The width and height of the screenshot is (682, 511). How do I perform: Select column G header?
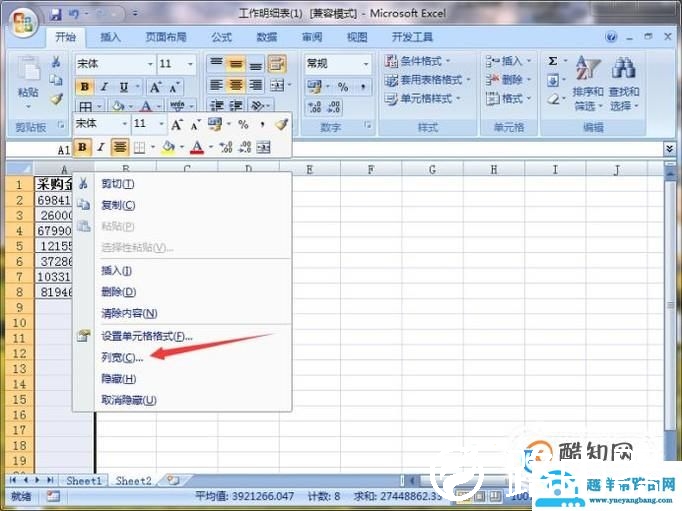coord(432,169)
